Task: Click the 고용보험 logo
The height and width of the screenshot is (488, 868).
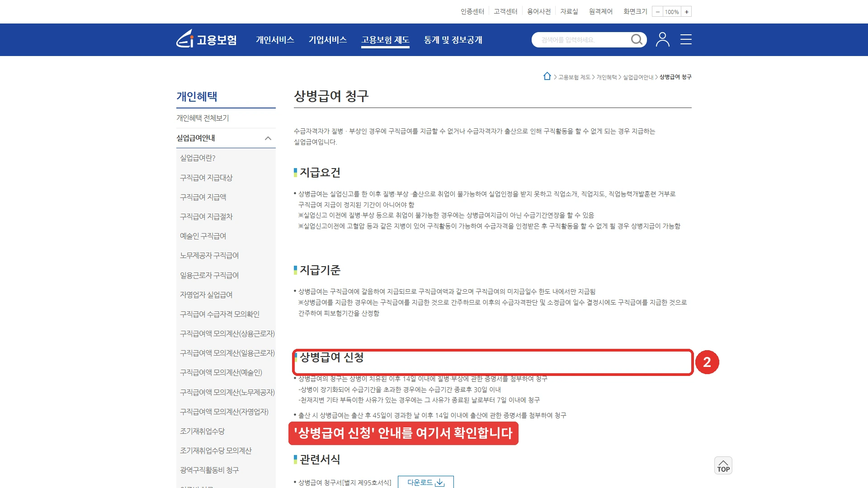Action: pyautogui.click(x=207, y=39)
